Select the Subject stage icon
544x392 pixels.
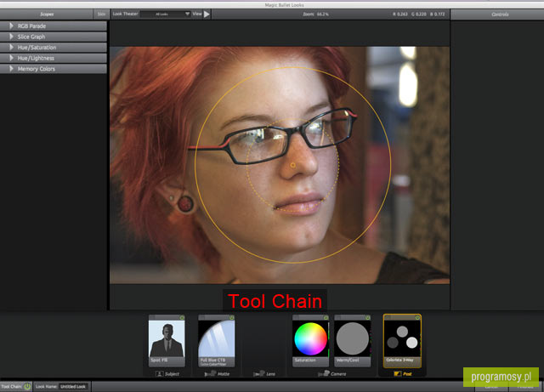tap(159, 374)
